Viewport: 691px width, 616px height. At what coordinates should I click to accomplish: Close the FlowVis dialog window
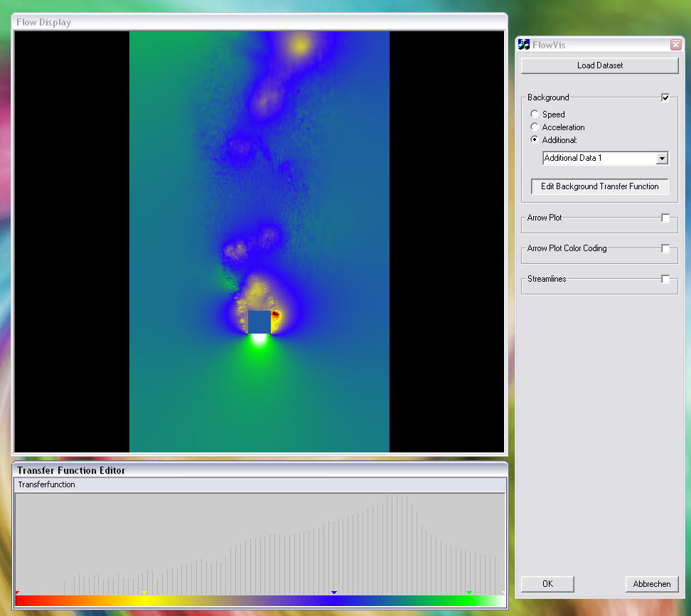point(675,45)
